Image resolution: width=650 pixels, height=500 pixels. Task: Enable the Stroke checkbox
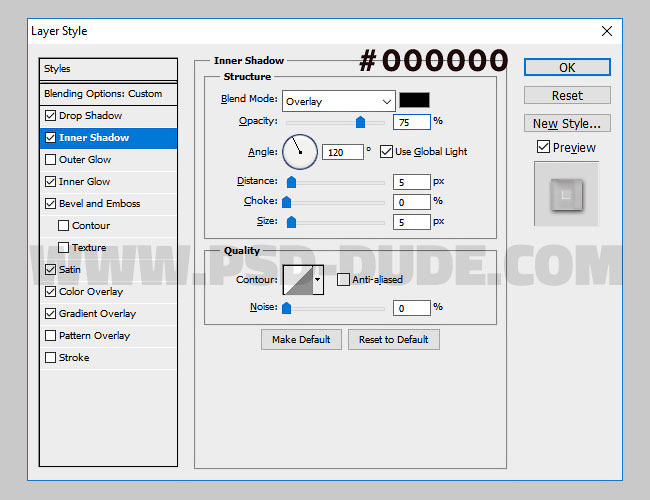50,357
